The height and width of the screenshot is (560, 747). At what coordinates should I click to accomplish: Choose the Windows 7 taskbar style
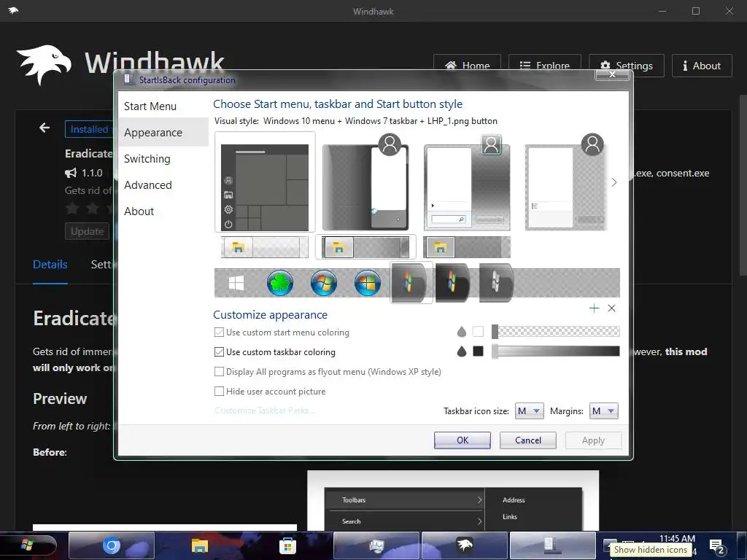point(365,247)
